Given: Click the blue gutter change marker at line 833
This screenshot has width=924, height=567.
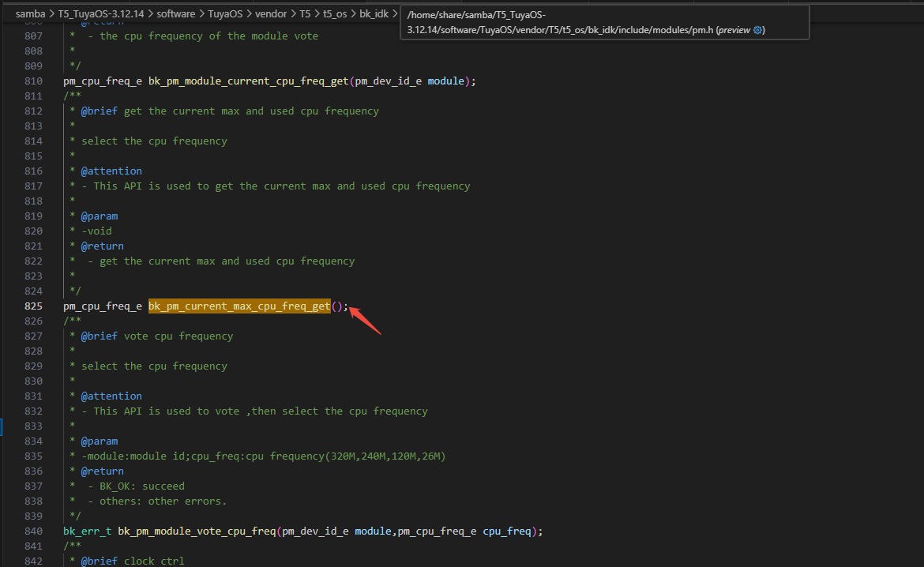Looking at the screenshot, I should [2, 426].
